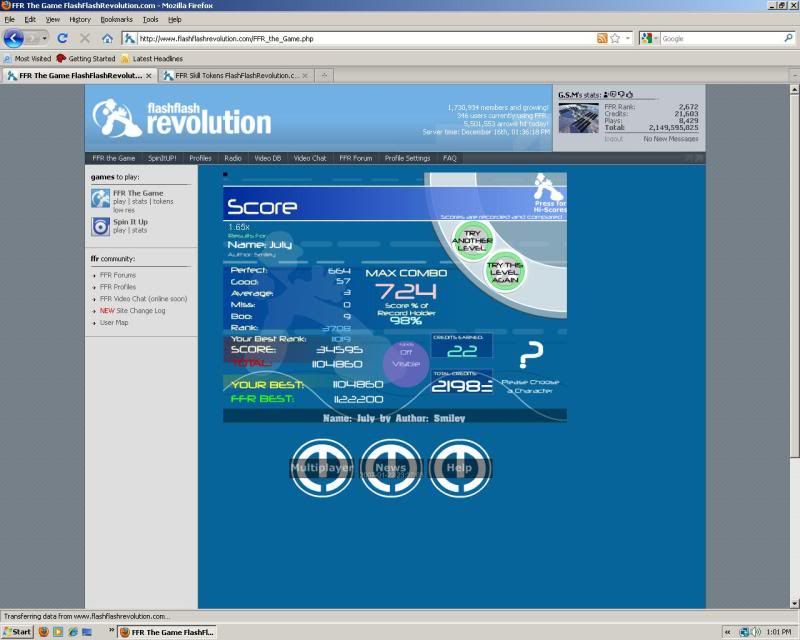Open FFR Forum in site navigation
This screenshot has height=640, width=800.
coord(356,158)
